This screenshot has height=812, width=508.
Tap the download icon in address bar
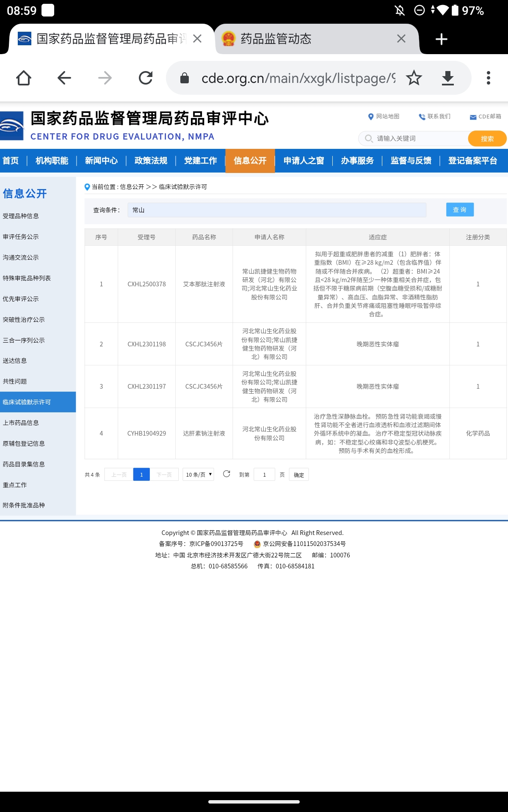[448, 78]
